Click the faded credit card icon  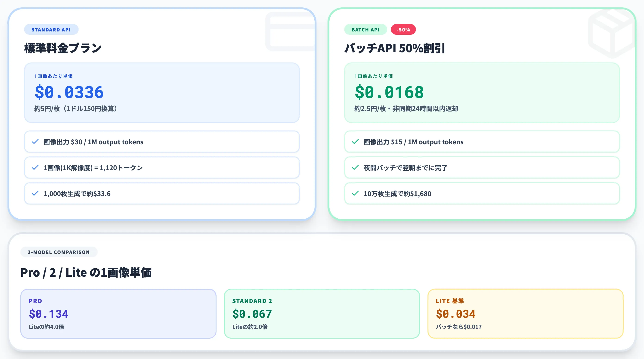[290, 31]
